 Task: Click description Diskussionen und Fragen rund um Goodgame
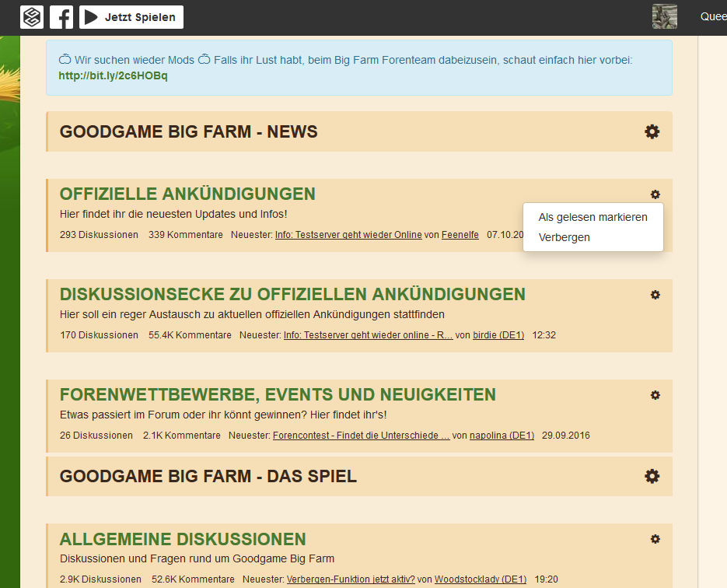[197, 558]
